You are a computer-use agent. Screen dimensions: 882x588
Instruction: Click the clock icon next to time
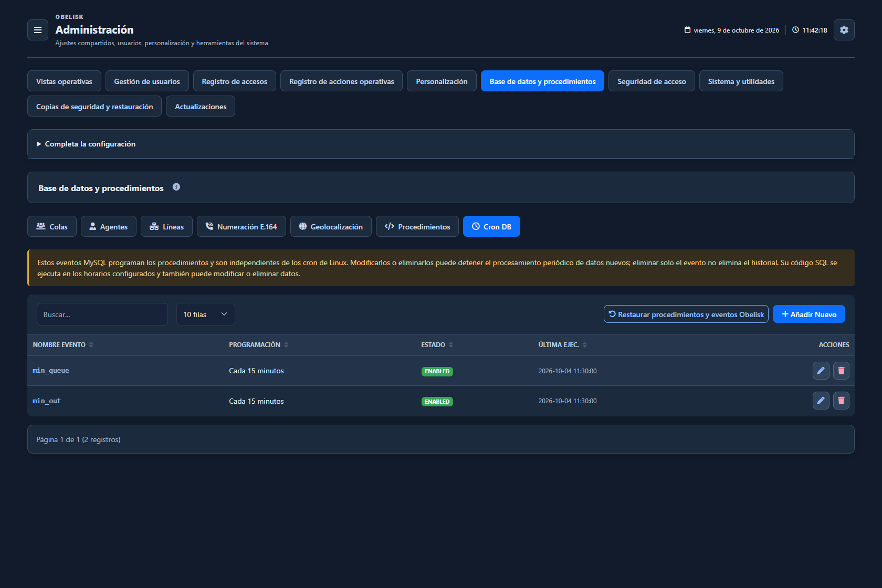tap(795, 30)
